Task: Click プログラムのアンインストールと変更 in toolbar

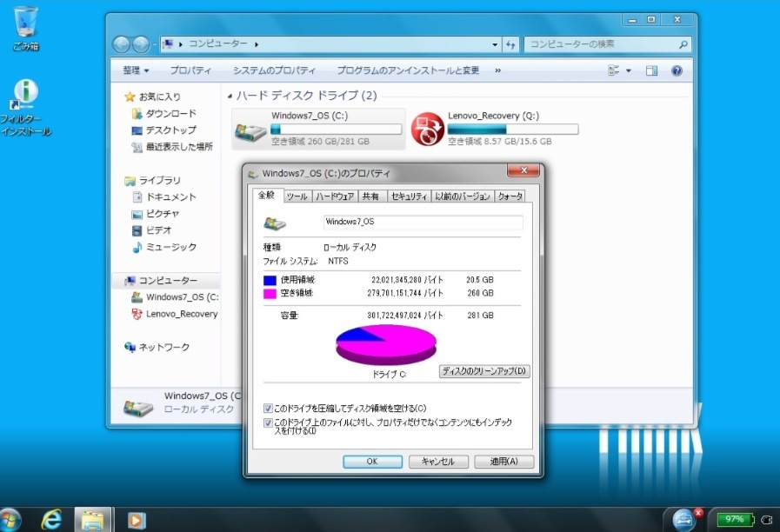Action: pyautogui.click(x=408, y=70)
